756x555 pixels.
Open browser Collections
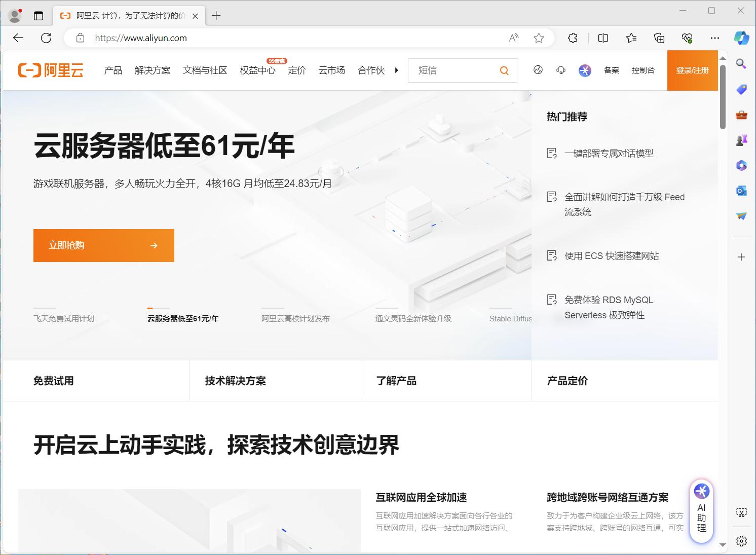tap(659, 38)
